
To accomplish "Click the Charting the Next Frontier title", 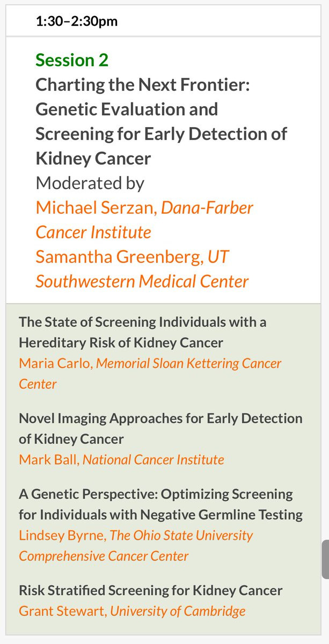I will tap(161, 122).
